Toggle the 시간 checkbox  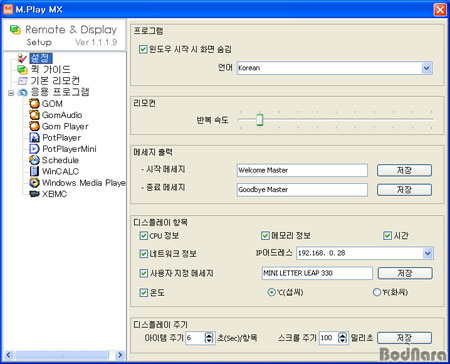tap(387, 236)
